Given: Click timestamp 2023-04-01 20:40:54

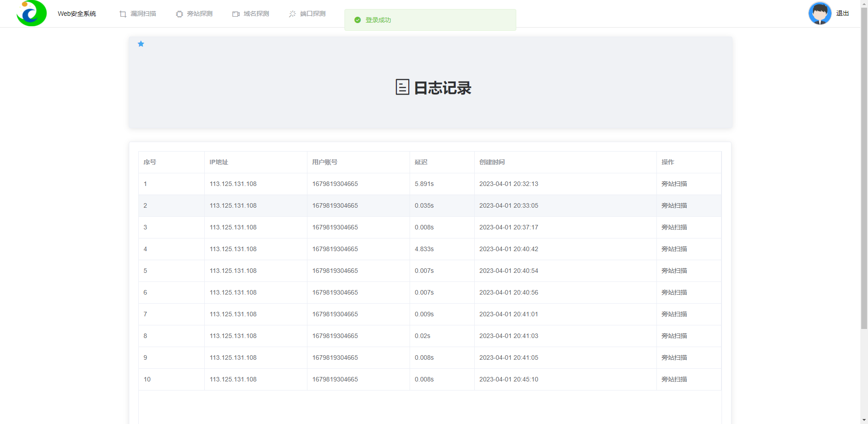Looking at the screenshot, I should [x=509, y=271].
